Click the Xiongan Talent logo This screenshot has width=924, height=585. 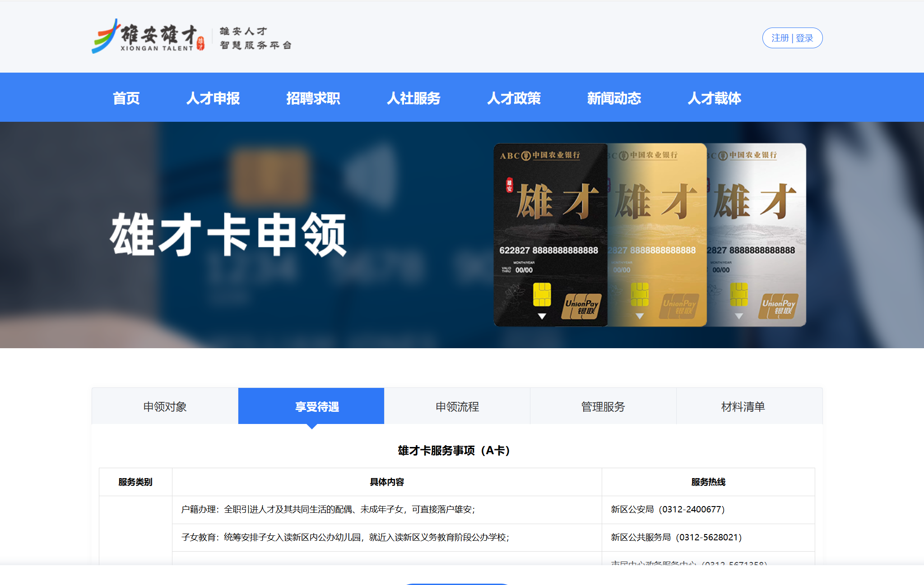[x=148, y=37]
